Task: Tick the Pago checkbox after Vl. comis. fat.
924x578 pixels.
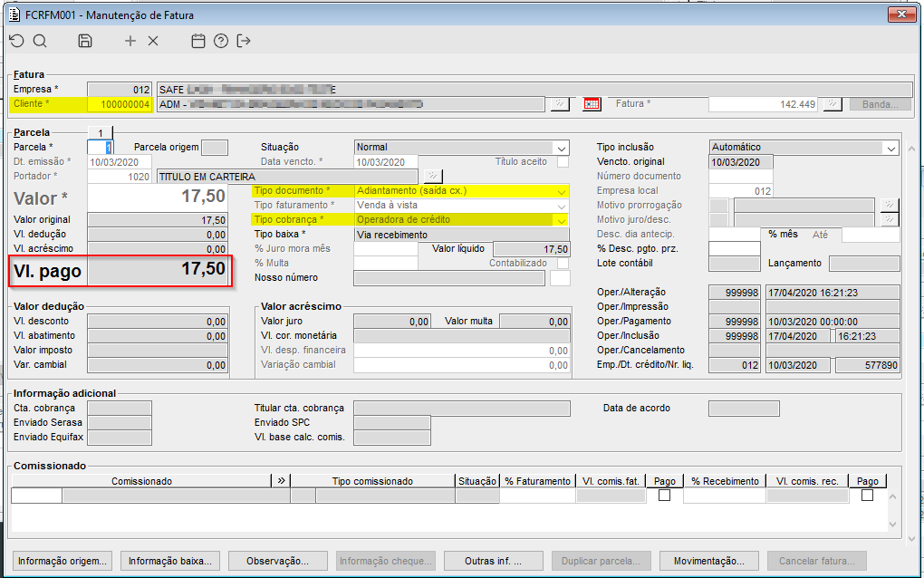Action: pos(664,496)
